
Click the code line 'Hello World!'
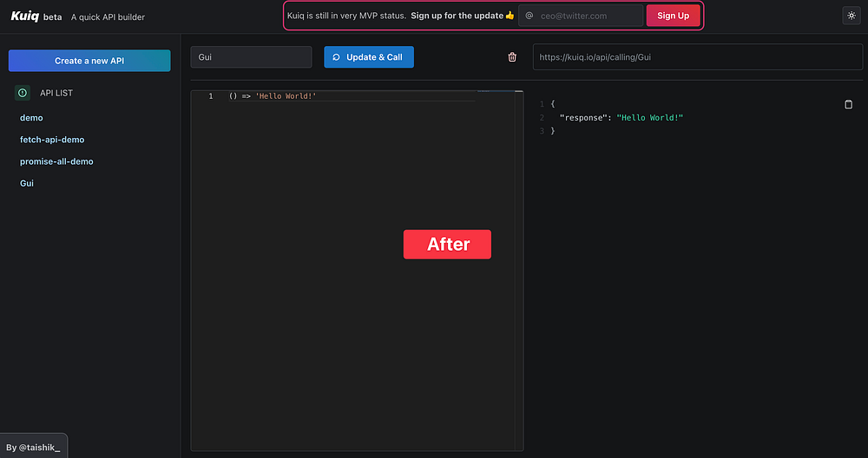click(273, 96)
